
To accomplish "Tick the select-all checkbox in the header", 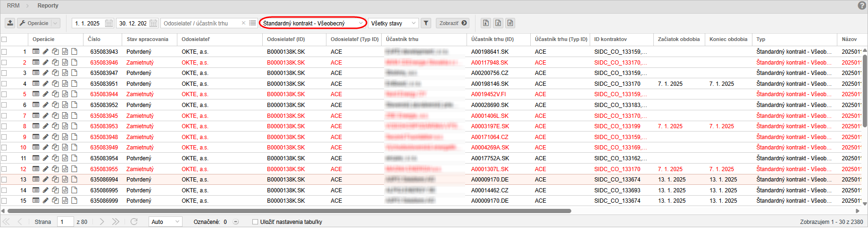I will 4,39.
